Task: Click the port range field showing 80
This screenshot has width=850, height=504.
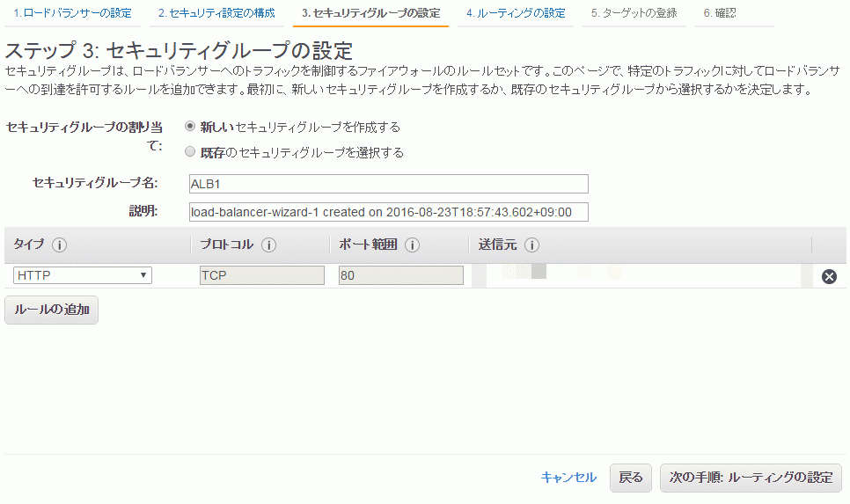Action: (401, 275)
